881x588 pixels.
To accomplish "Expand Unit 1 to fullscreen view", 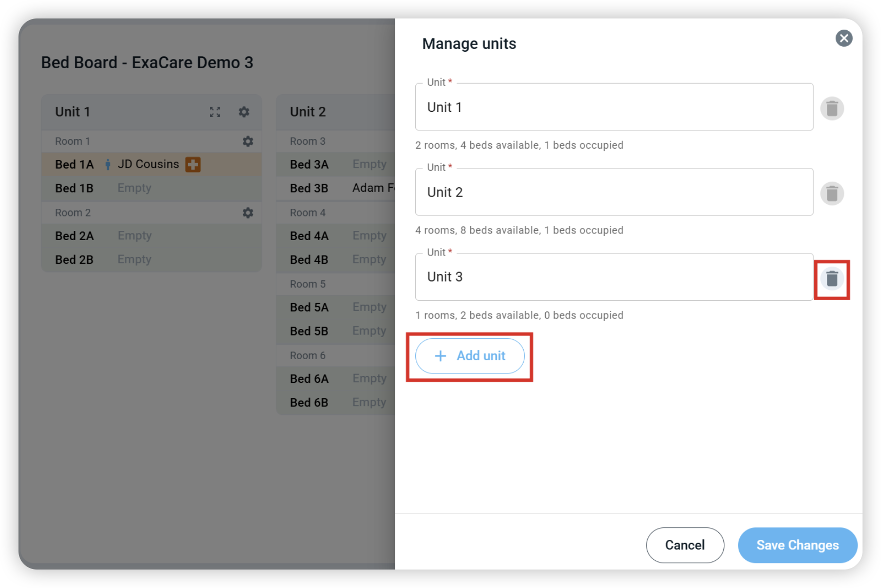I will (x=215, y=112).
